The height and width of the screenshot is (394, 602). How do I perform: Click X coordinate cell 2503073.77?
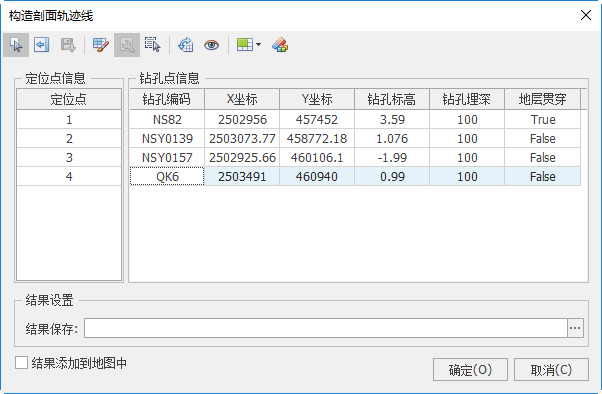tap(242, 138)
